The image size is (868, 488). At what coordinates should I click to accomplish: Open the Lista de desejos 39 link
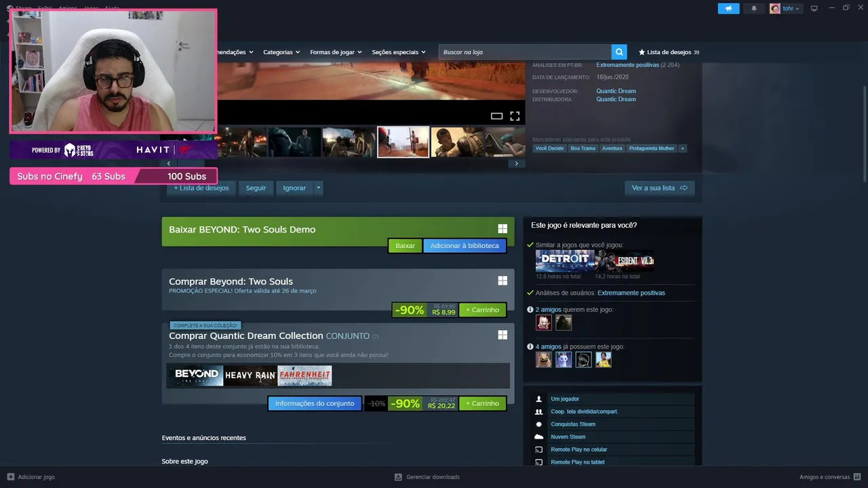coord(669,52)
